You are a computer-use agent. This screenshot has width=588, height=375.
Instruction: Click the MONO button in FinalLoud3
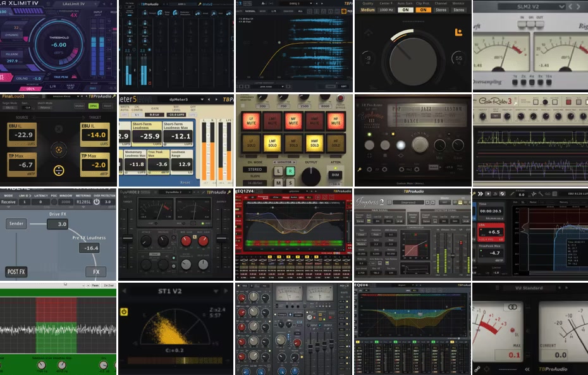point(79,106)
